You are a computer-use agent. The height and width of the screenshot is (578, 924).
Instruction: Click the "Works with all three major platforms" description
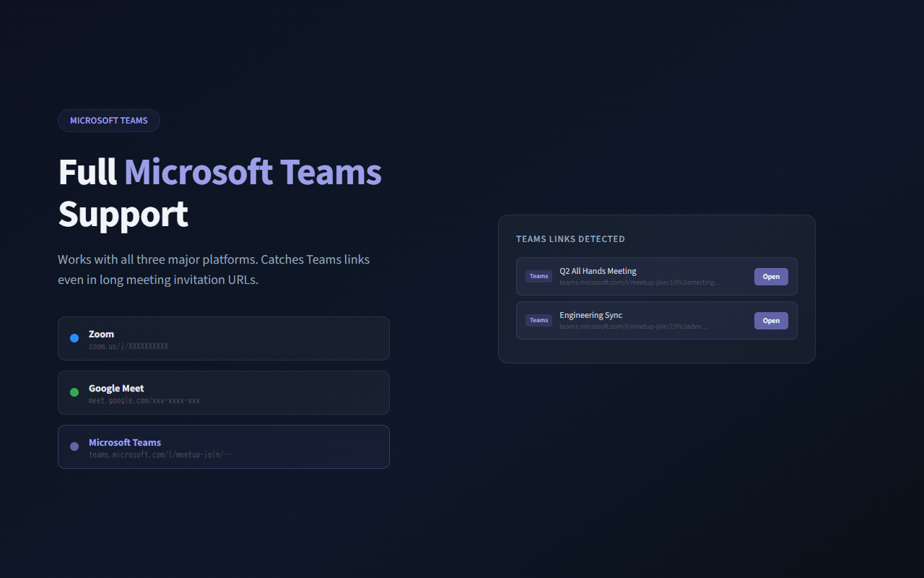(x=214, y=269)
